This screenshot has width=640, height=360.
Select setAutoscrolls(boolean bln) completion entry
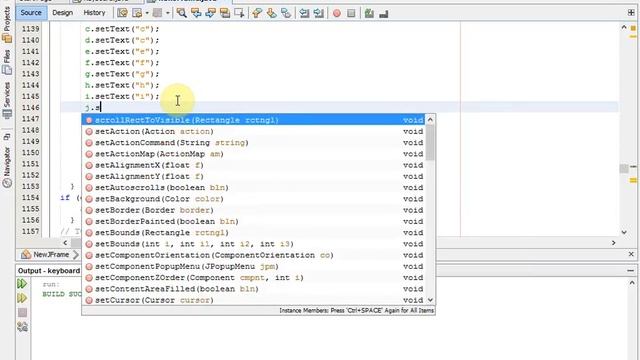[x=253, y=187]
